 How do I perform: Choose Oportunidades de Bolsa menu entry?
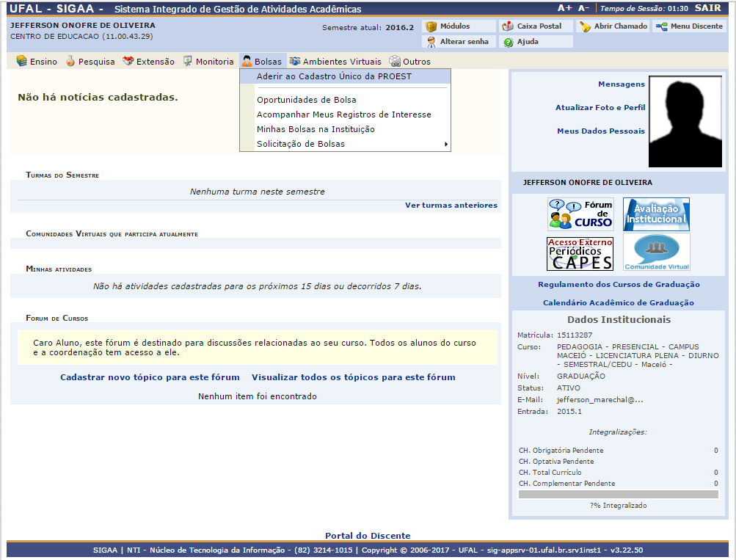pos(306,100)
